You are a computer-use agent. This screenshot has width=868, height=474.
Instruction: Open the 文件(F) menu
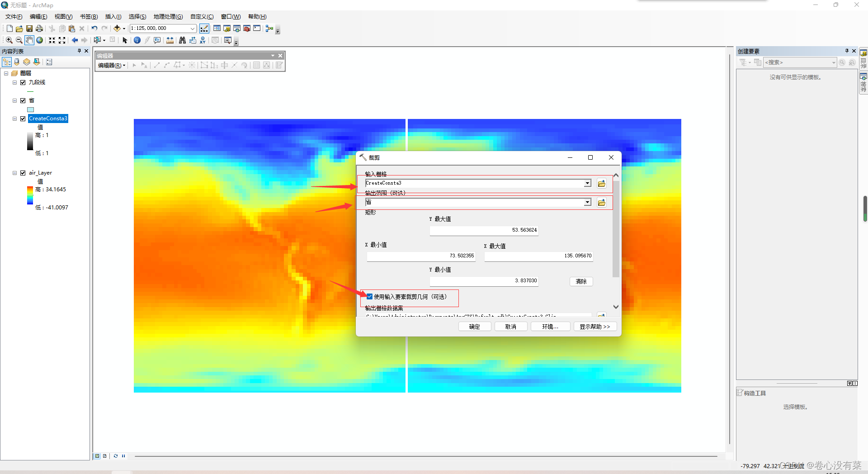pos(14,17)
